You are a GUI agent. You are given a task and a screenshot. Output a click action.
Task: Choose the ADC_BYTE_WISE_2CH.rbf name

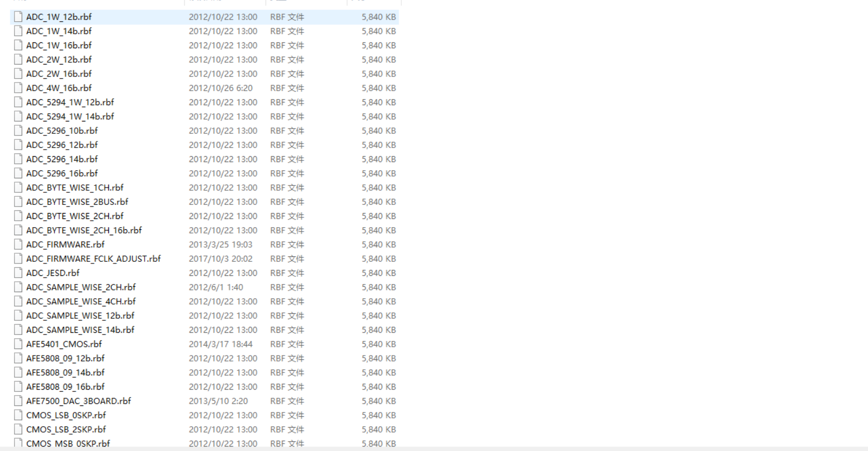[x=75, y=216]
